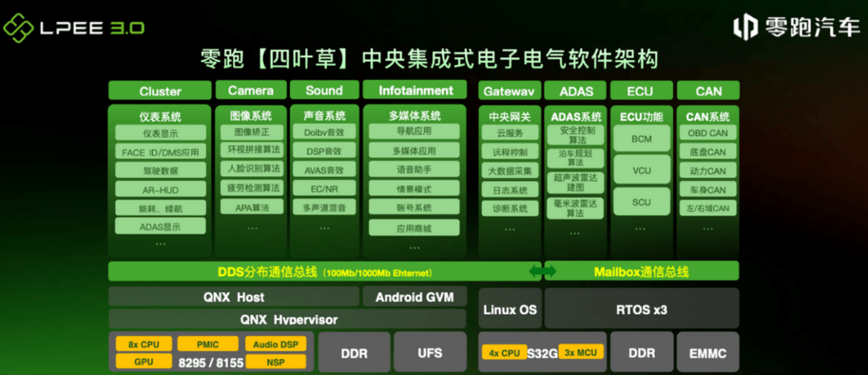
Task: Click the slide title 零跑【四叶草】中央集成式电子电气软件架构
Action: tap(429, 60)
